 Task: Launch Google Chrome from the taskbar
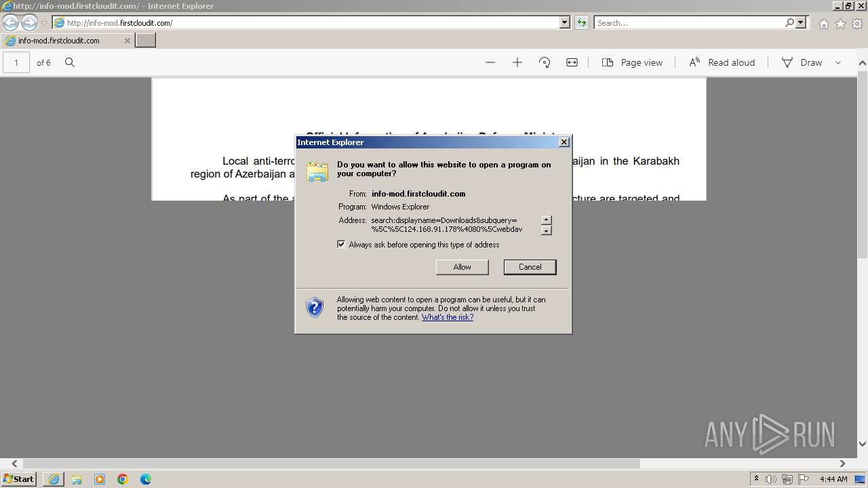tap(123, 479)
